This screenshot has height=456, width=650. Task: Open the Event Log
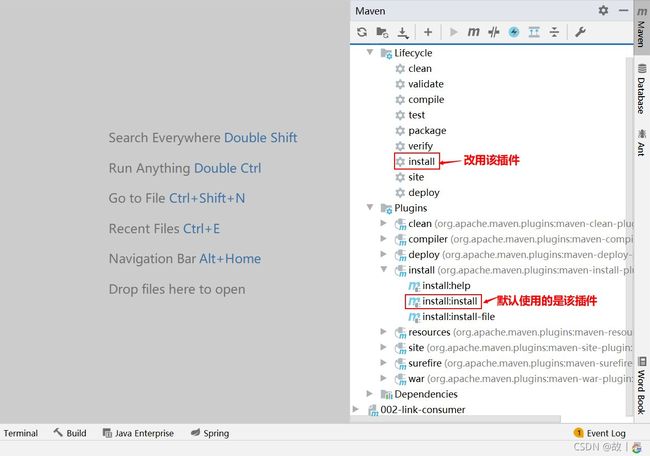(599, 433)
